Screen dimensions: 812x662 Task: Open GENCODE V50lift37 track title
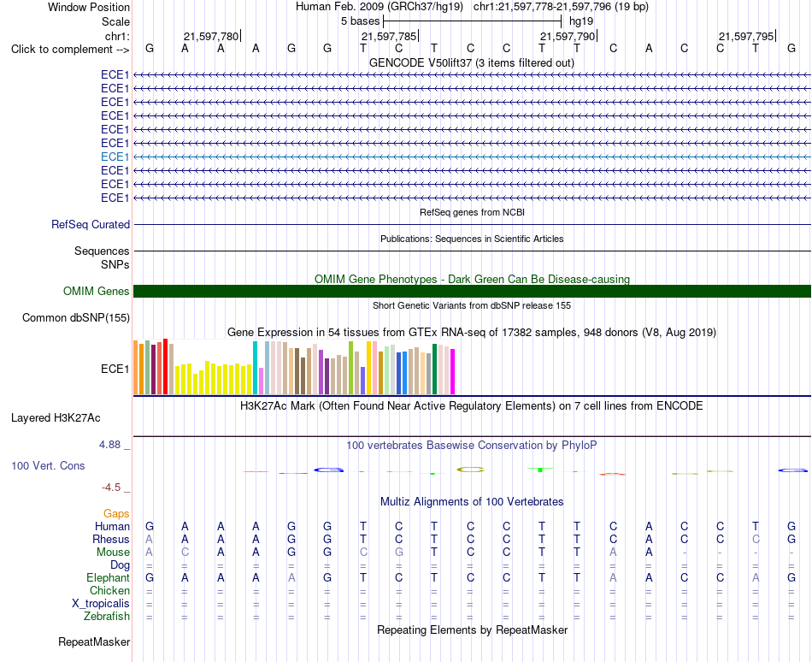tap(471, 62)
